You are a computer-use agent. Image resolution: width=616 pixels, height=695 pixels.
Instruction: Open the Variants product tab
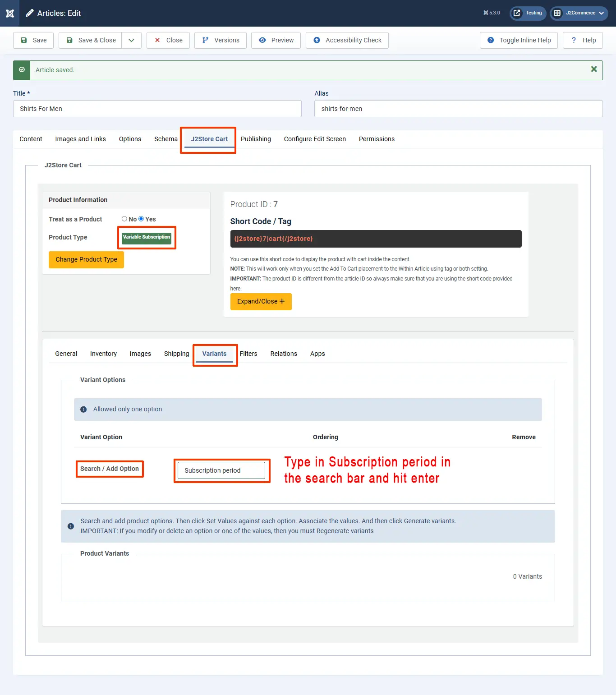click(214, 354)
